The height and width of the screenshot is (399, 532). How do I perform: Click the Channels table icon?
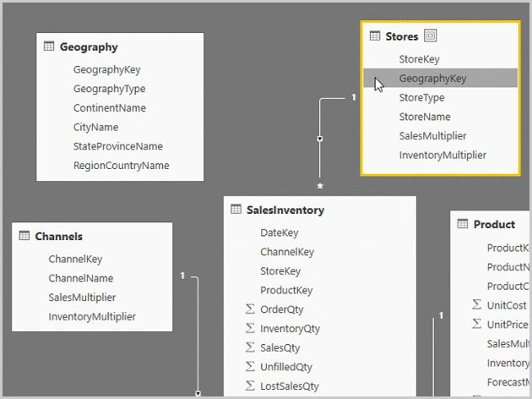coord(24,235)
